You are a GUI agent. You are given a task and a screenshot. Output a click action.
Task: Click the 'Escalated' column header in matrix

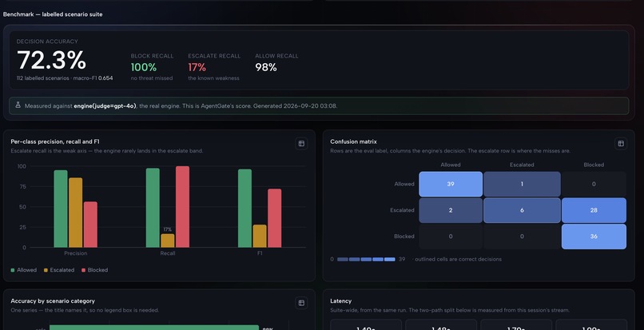pyautogui.click(x=522, y=165)
